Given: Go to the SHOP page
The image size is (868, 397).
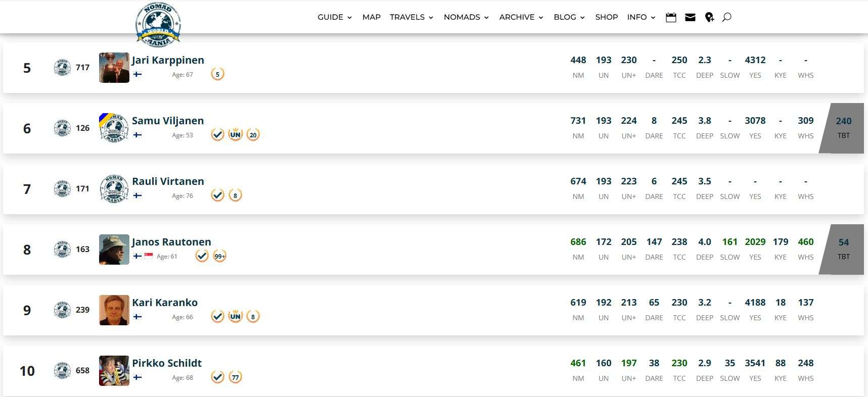Looking at the screenshot, I should (x=606, y=17).
